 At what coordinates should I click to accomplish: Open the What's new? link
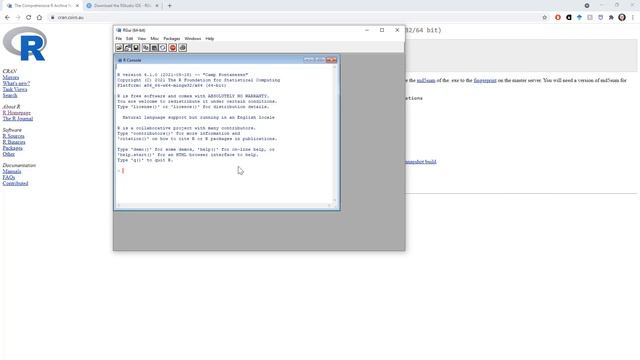(x=16, y=83)
